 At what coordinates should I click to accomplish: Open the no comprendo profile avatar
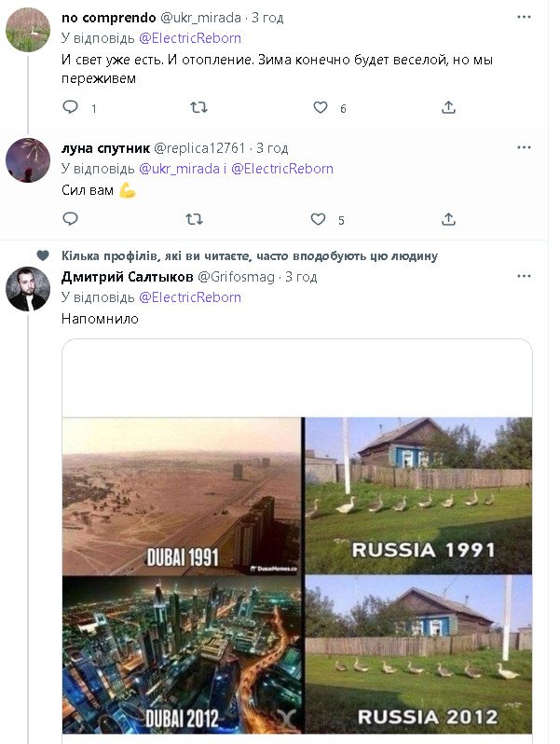click(28, 29)
